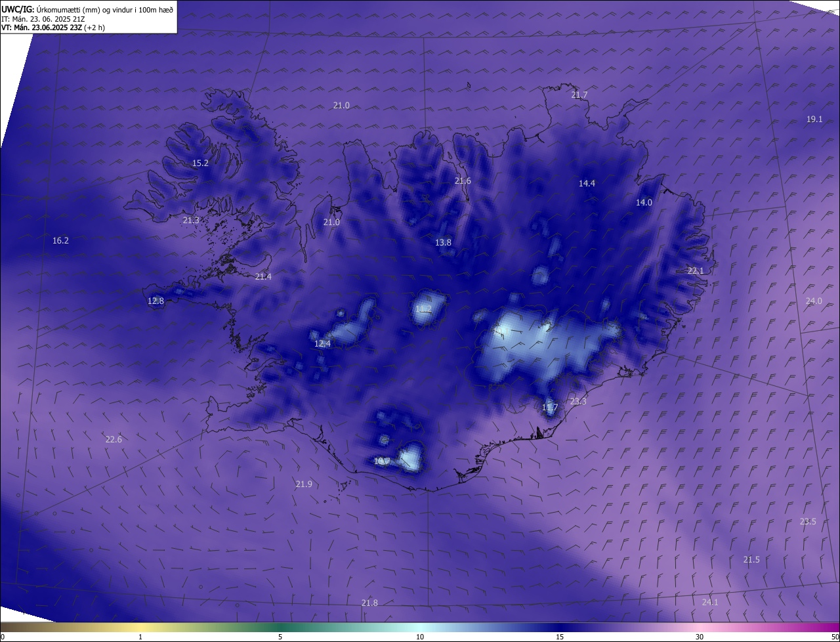
Task: Click the 12.4 value label
Action: click(x=322, y=344)
